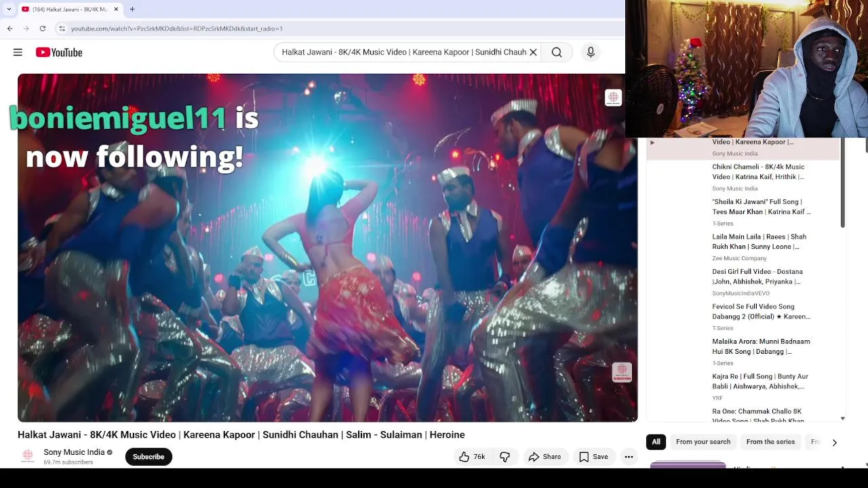The image size is (868, 488).
Task: Click the browser back arrow
Action: click(x=10, y=28)
